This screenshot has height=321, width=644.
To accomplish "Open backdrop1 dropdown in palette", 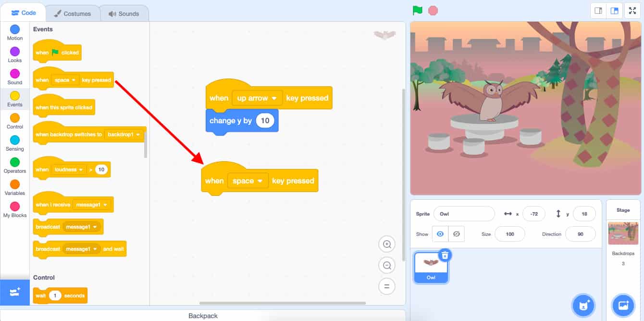I will pos(124,134).
